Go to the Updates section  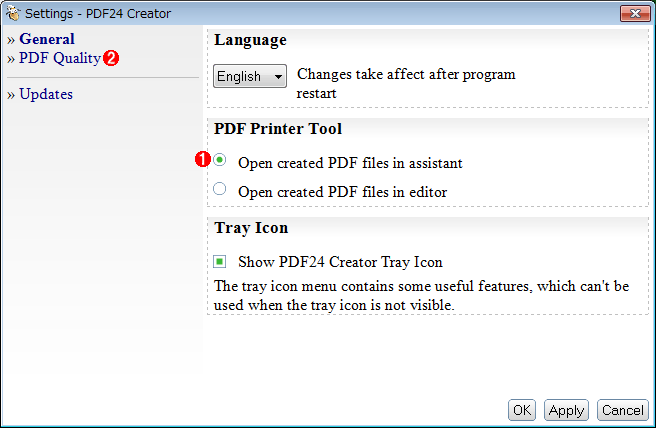tap(46, 94)
